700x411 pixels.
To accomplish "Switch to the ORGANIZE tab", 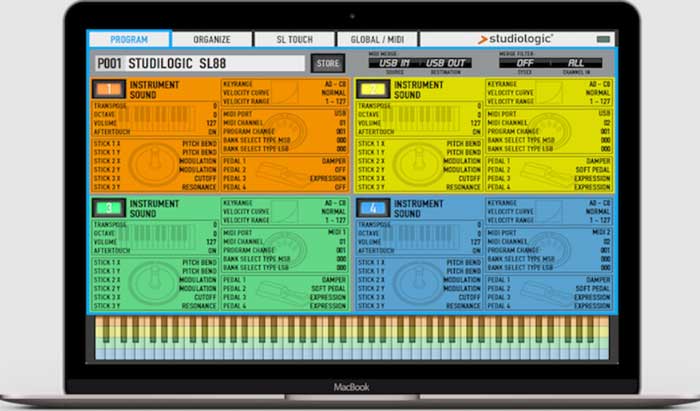I will (212, 39).
